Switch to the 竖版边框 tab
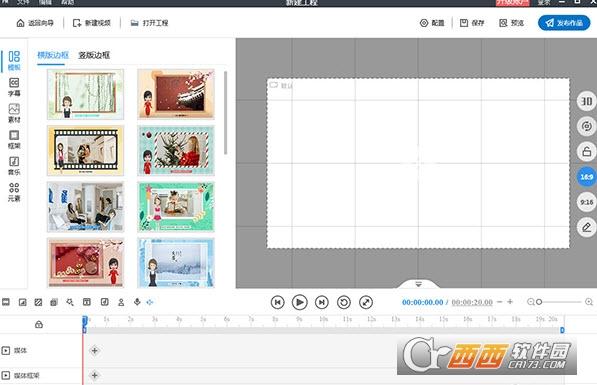The image size is (597, 385). click(x=94, y=55)
